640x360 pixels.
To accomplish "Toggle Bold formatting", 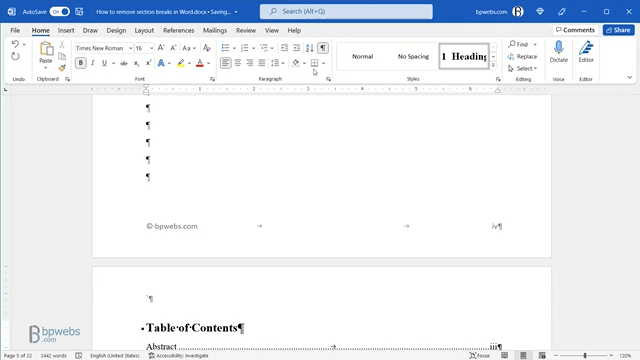I will pos(80,63).
